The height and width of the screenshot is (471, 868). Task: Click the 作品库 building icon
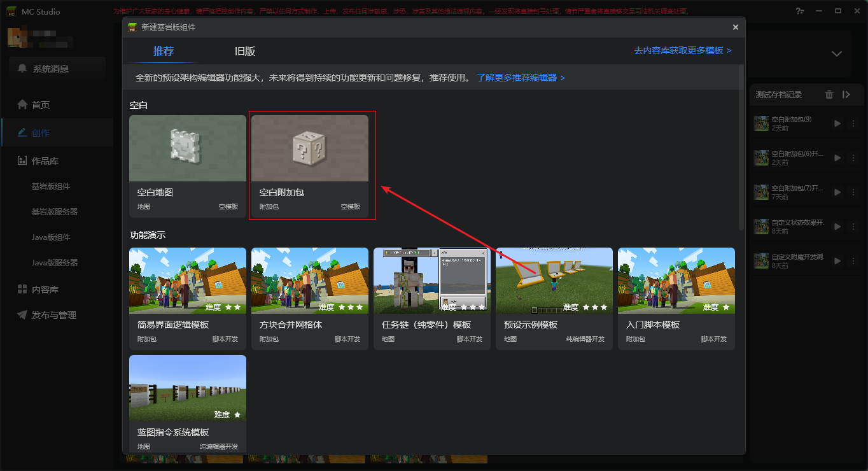(22, 161)
